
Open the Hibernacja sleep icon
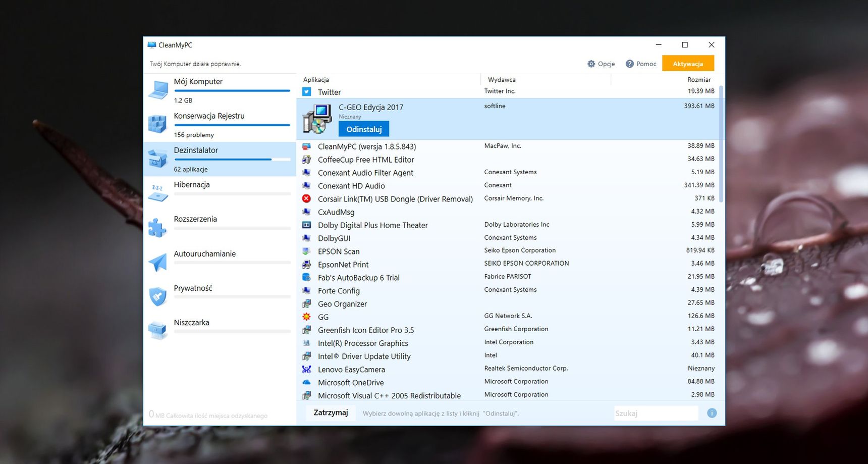[x=158, y=193]
